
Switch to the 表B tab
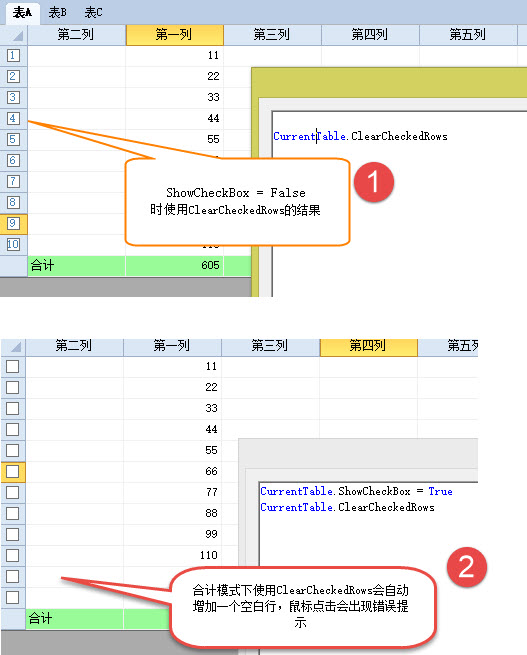(58, 13)
